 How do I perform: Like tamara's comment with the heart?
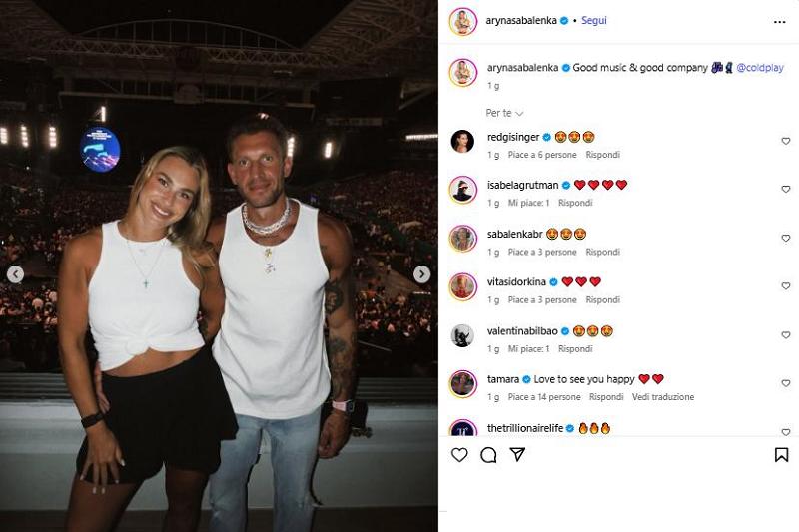tap(785, 383)
